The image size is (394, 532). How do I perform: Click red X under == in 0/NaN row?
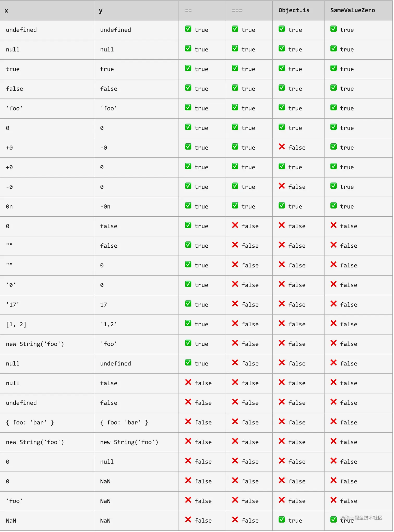point(188,480)
